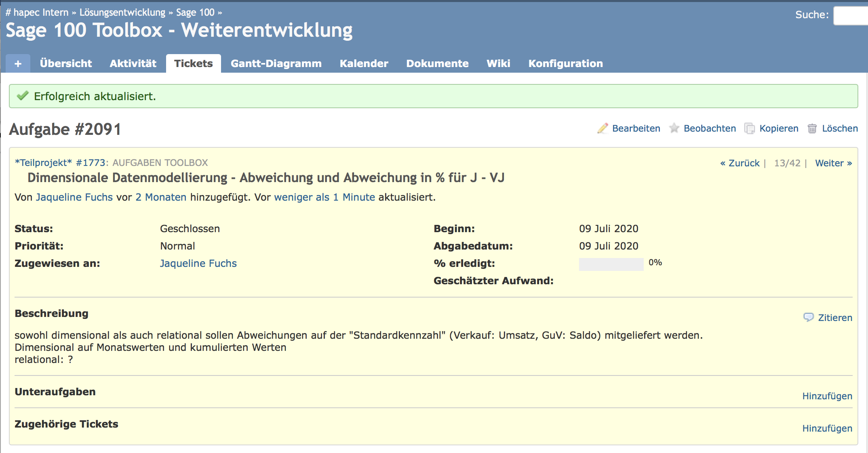This screenshot has width=868, height=453.
Task: Go to the Kalender tab
Action: click(364, 64)
